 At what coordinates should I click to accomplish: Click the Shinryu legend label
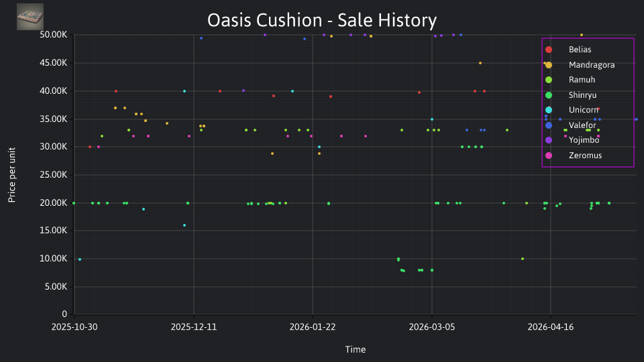[582, 95]
